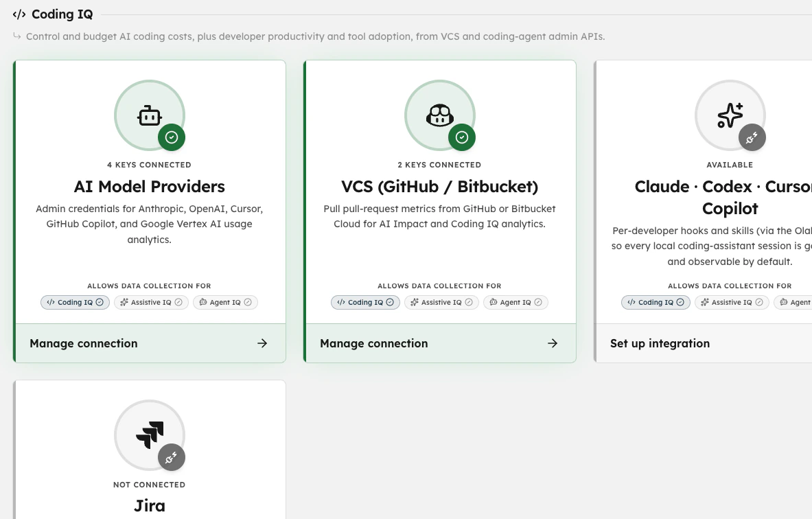Image resolution: width=812 pixels, height=519 pixels.
Task: Click Assistive IQ tag on VCS card
Action: (x=442, y=303)
